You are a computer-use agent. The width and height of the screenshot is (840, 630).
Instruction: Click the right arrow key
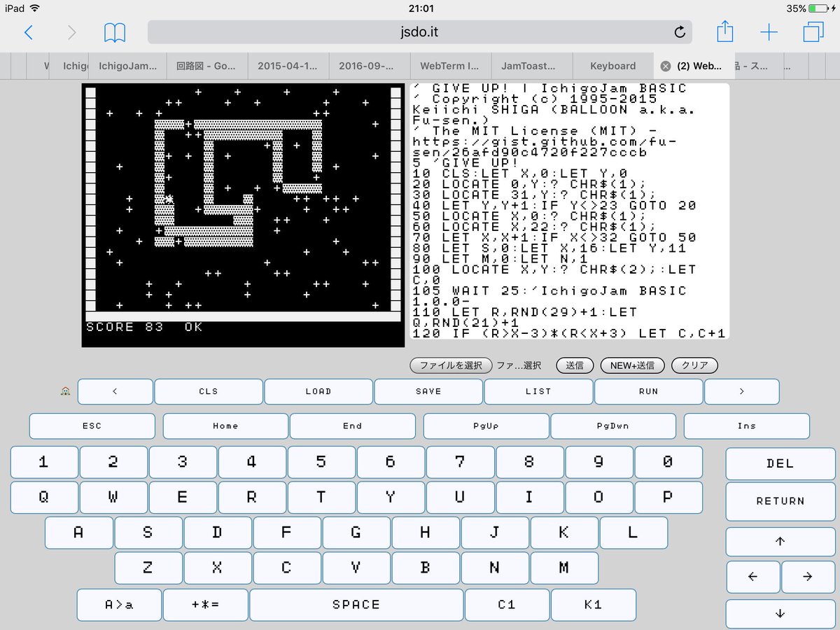click(808, 577)
